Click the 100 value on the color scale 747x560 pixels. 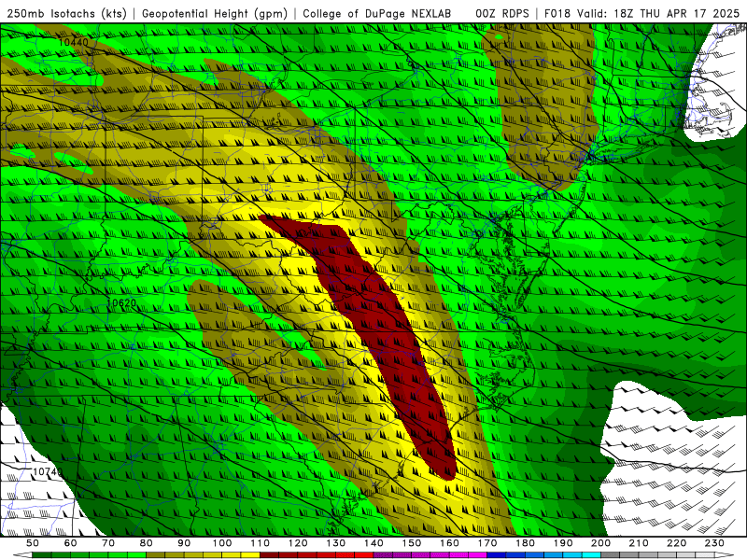coord(222,543)
